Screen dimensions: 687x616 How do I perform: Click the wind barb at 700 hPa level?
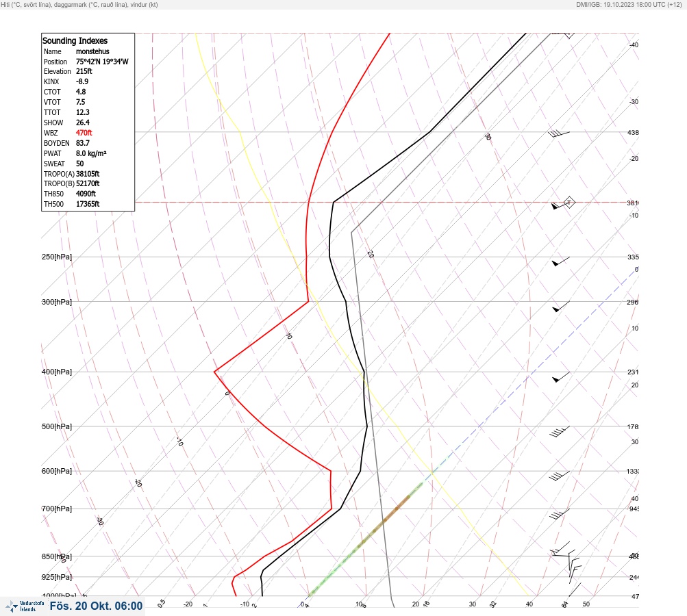(560, 513)
